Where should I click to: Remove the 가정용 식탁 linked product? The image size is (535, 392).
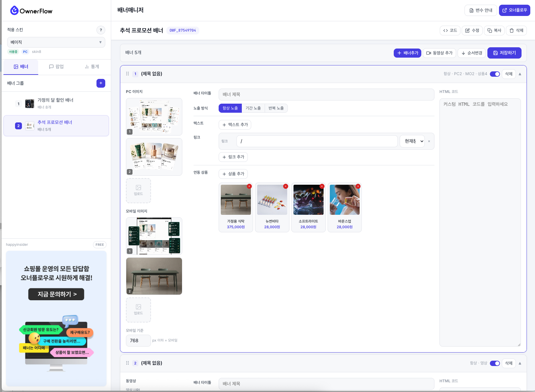point(249,186)
